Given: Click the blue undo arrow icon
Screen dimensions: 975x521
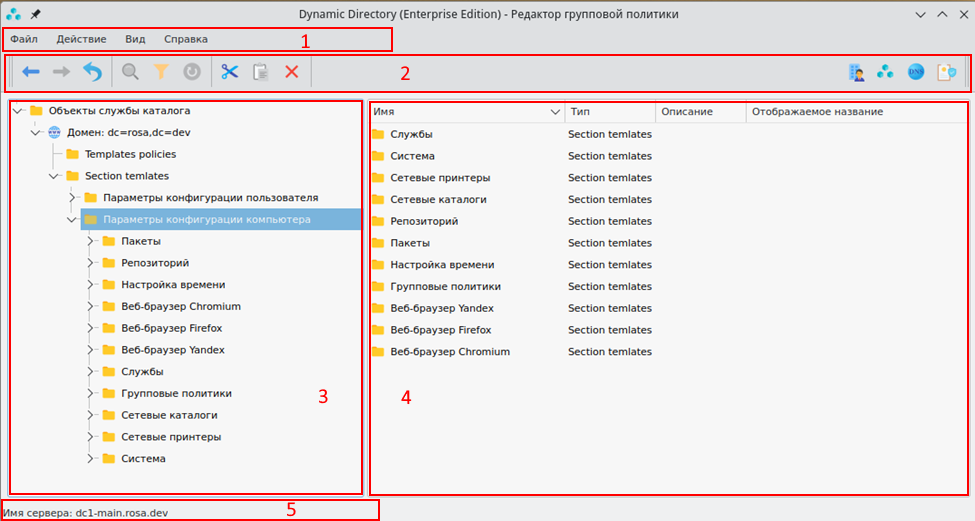Looking at the screenshot, I should [x=92, y=72].
